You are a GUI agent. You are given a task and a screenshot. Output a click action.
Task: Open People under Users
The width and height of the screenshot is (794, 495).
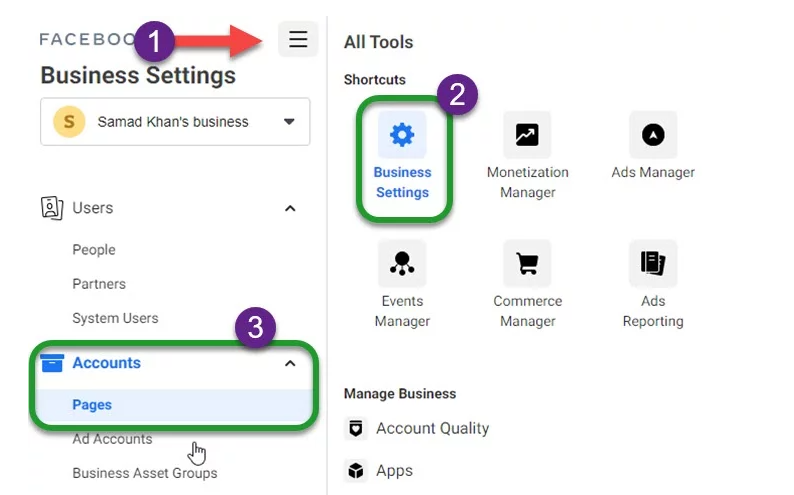[x=94, y=250]
